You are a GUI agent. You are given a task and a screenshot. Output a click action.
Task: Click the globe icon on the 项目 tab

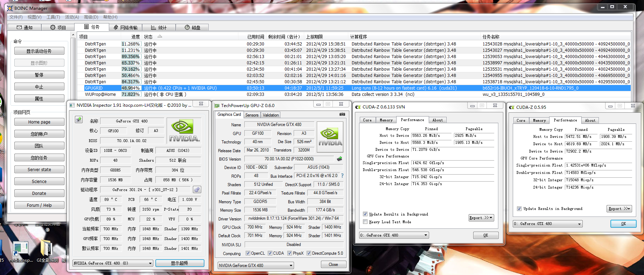[x=53, y=27]
